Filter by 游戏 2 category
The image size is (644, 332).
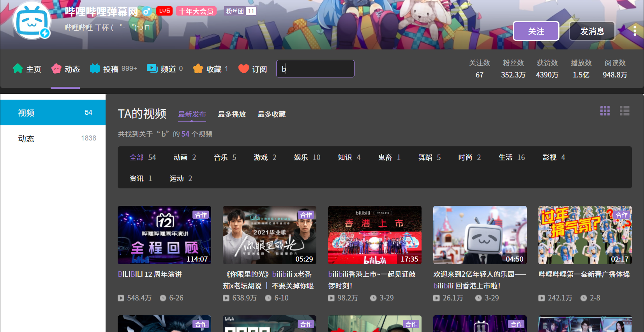coord(265,157)
